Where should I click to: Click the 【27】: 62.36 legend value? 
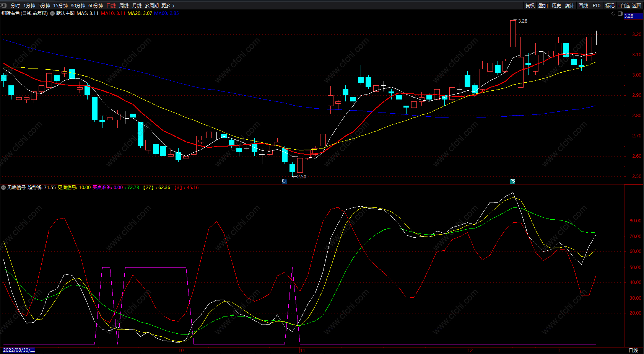(x=157, y=188)
